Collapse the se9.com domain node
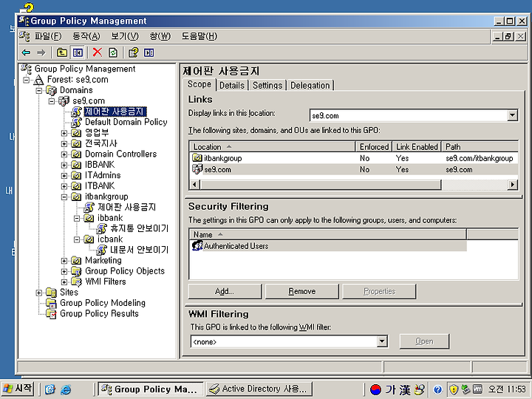This screenshot has width=532, height=399. 52,101
